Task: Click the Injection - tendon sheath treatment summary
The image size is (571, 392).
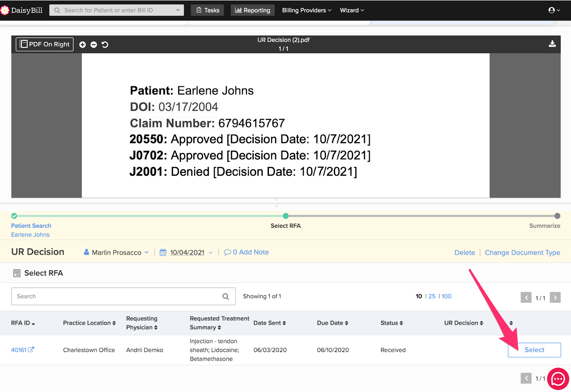Action: coord(214,350)
